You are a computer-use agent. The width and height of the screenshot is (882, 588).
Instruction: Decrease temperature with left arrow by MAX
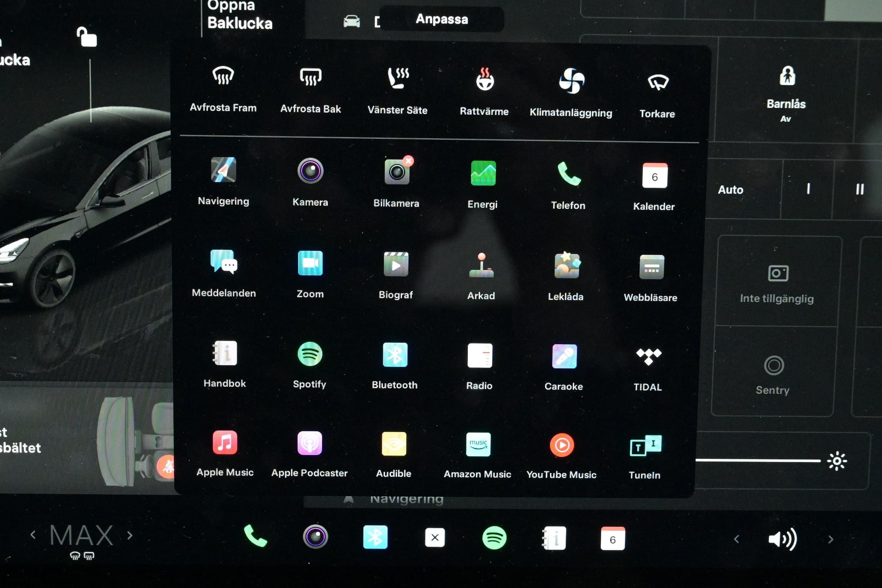pos(33,534)
